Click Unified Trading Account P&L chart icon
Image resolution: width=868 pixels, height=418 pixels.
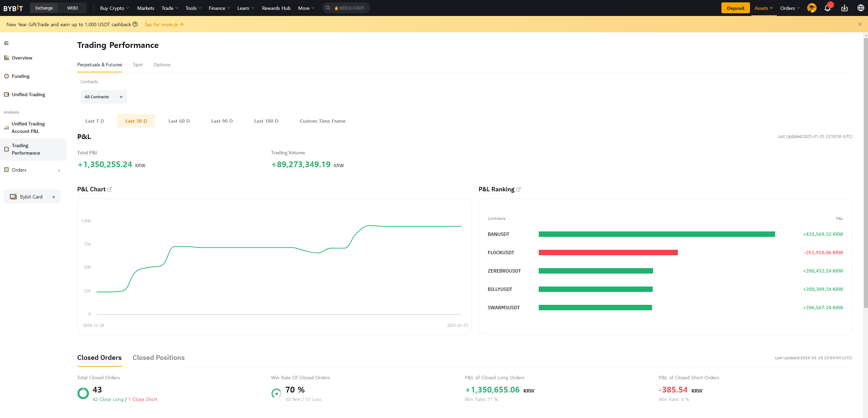point(6,127)
